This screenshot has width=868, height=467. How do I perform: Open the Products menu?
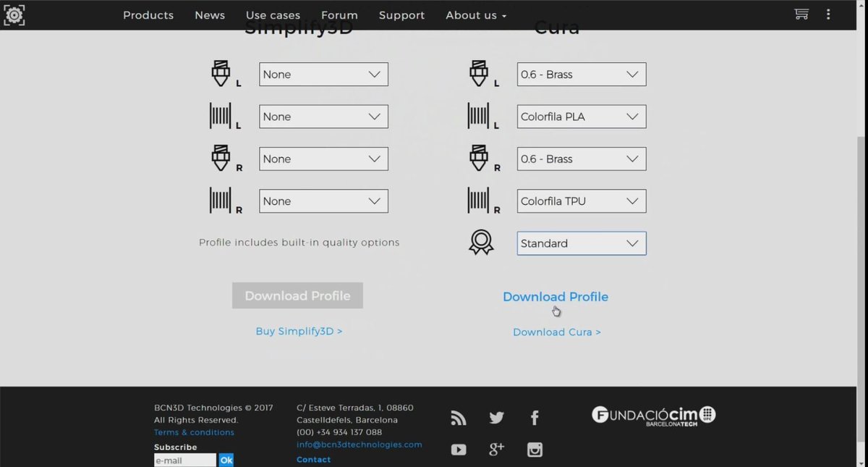coord(148,15)
